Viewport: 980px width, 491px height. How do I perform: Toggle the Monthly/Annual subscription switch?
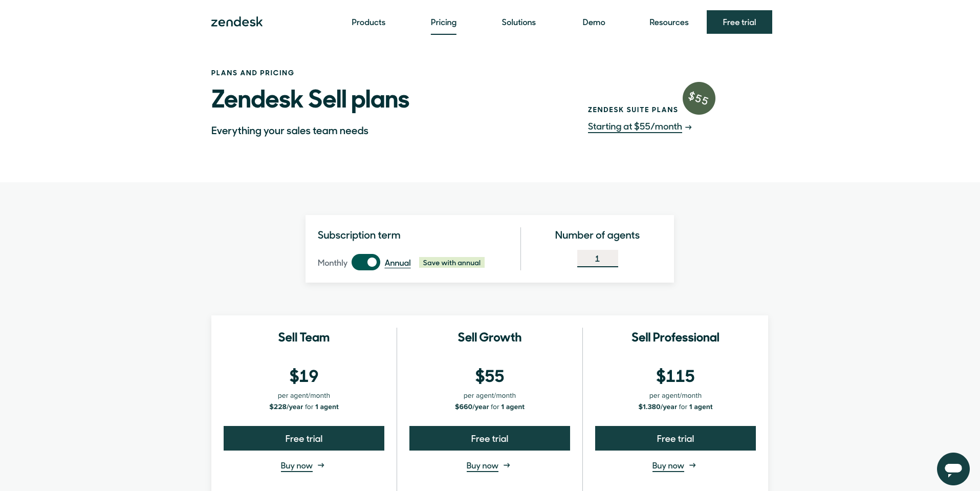click(x=365, y=262)
